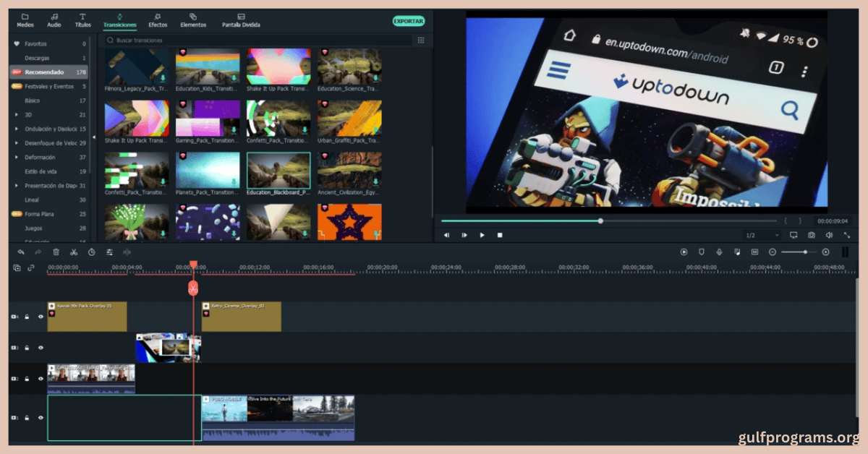The image size is (868, 454).
Task: Click the render preview icon above the timeline
Action: point(684,252)
